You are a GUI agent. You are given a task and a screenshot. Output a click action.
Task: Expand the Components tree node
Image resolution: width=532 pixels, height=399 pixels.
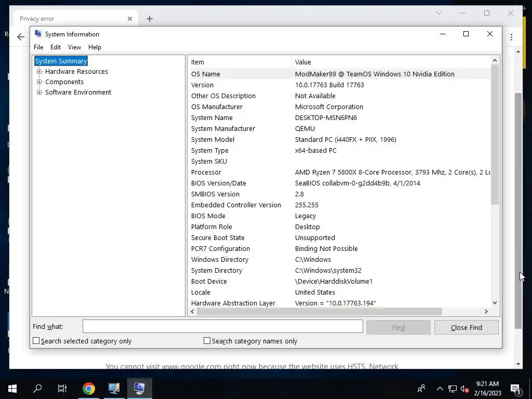39,82
